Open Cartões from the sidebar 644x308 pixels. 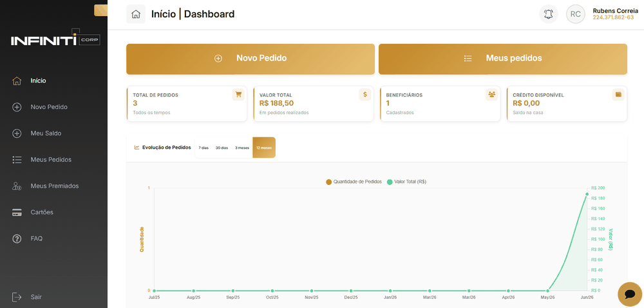(x=42, y=213)
